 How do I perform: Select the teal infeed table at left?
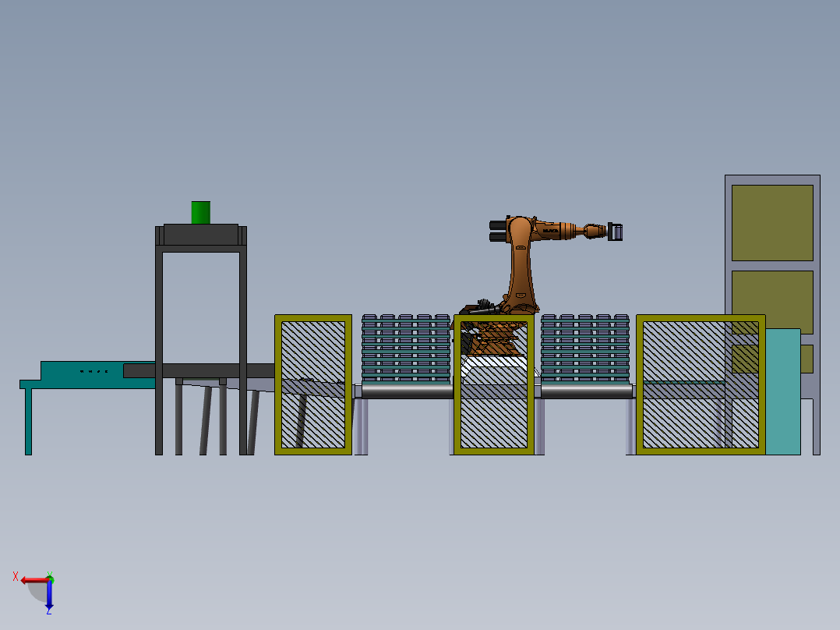tap(88, 375)
